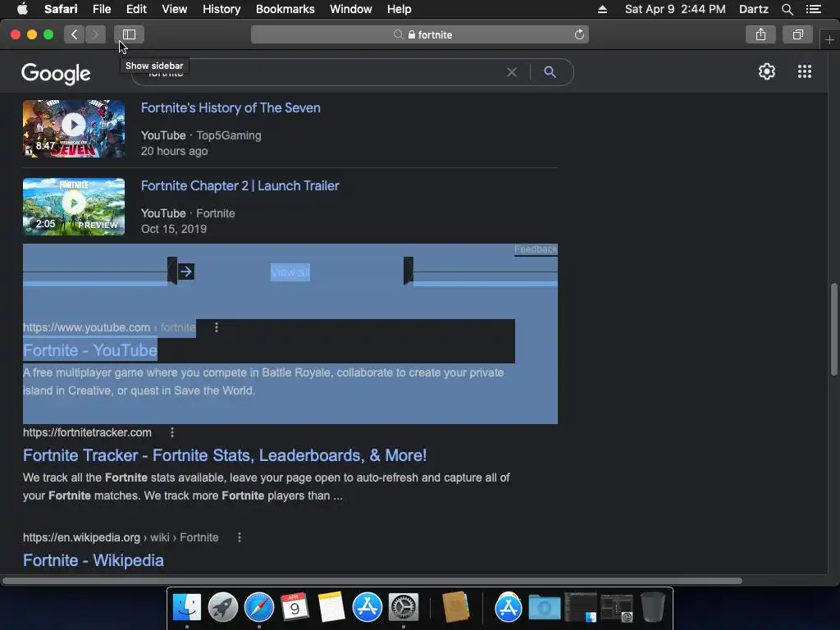This screenshot has width=840, height=630.
Task: Click the date and time in menu bar
Action: pyautogui.click(x=675, y=9)
